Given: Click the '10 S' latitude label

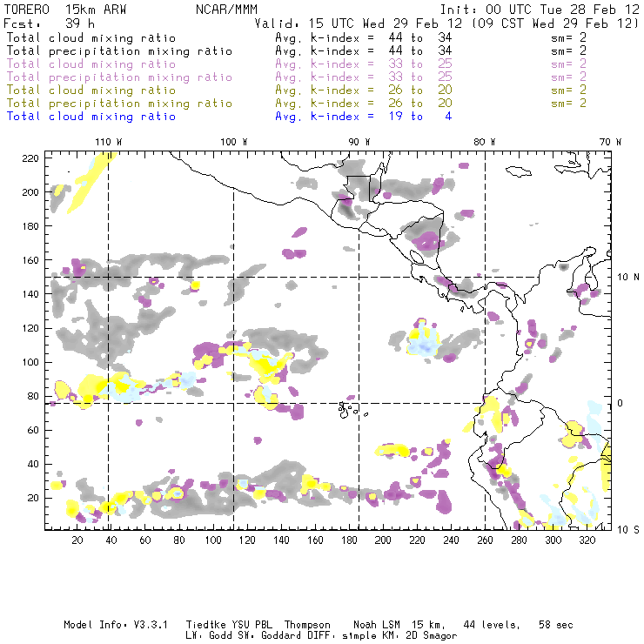Looking at the screenshot, I should coord(628,530).
